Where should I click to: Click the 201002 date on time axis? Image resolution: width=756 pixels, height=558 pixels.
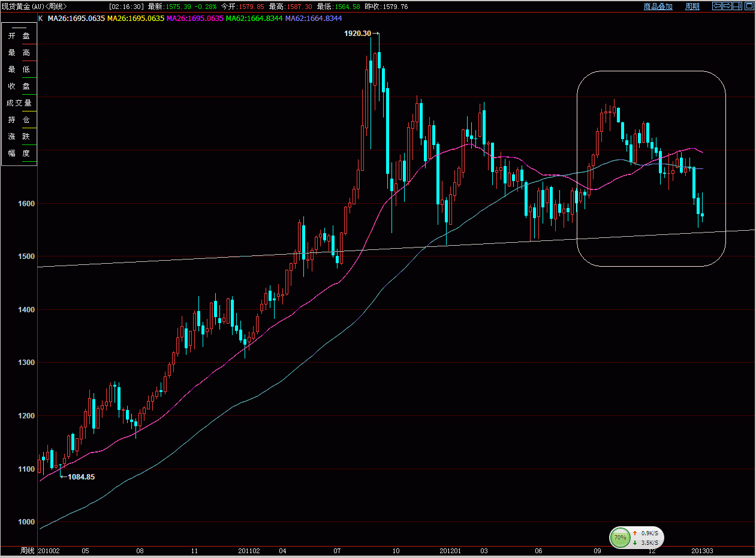pyautogui.click(x=49, y=550)
